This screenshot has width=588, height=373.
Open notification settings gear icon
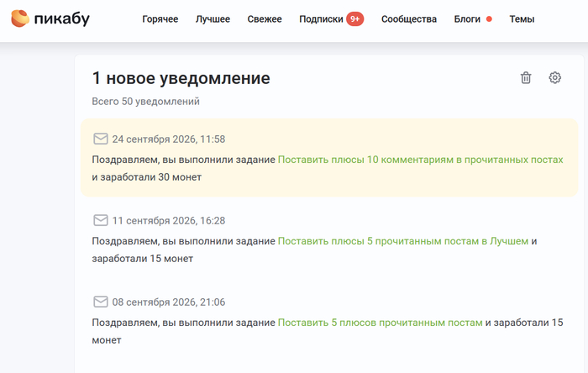pos(555,77)
